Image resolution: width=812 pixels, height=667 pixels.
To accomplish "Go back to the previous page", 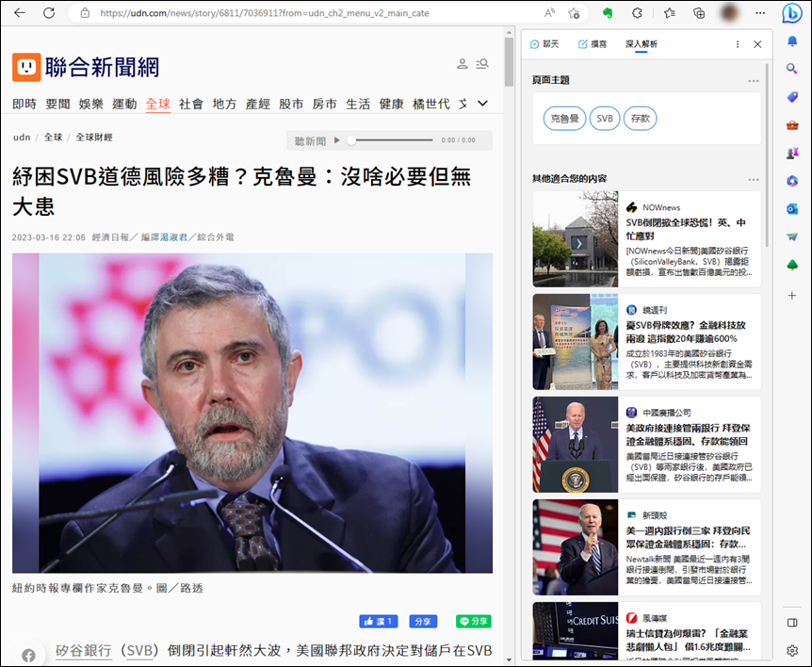I will tap(20, 13).
